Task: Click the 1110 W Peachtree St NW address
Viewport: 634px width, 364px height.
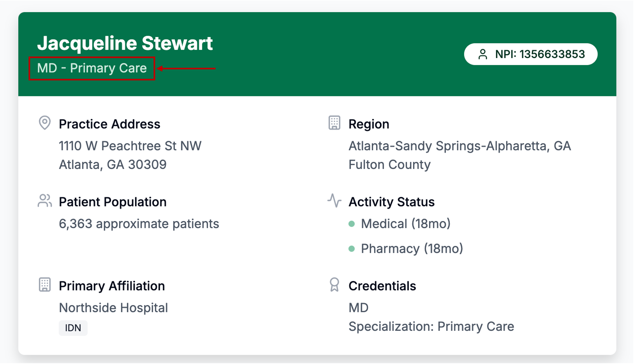Action: tap(130, 146)
